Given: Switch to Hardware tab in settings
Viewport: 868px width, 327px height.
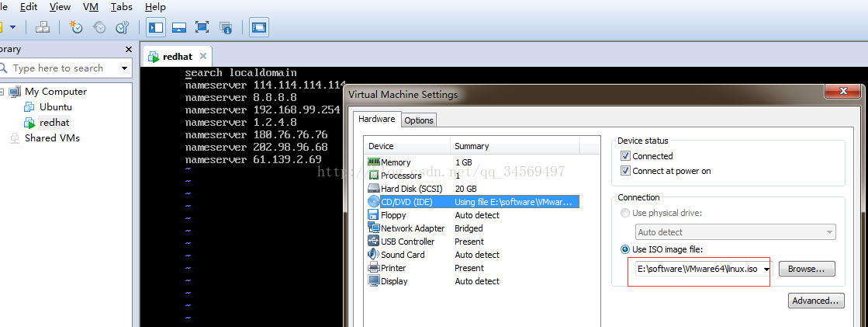Looking at the screenshot, I should [x=376, y=119].
